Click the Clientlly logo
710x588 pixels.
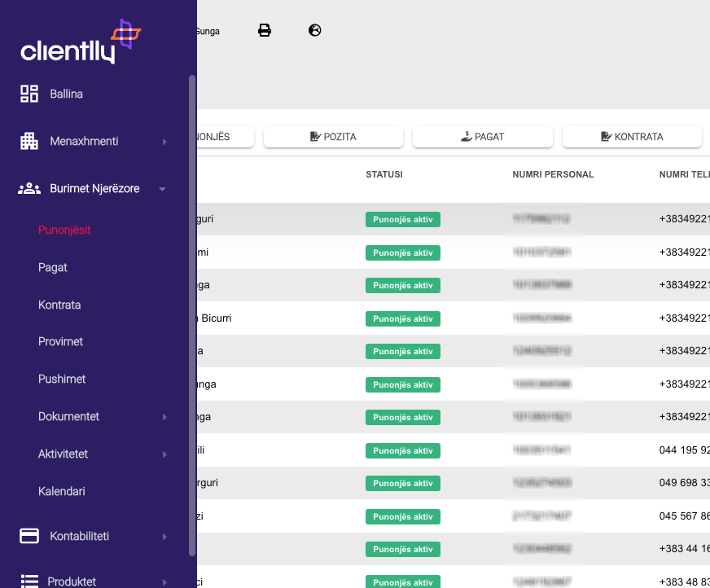click(x=81, y=42)
